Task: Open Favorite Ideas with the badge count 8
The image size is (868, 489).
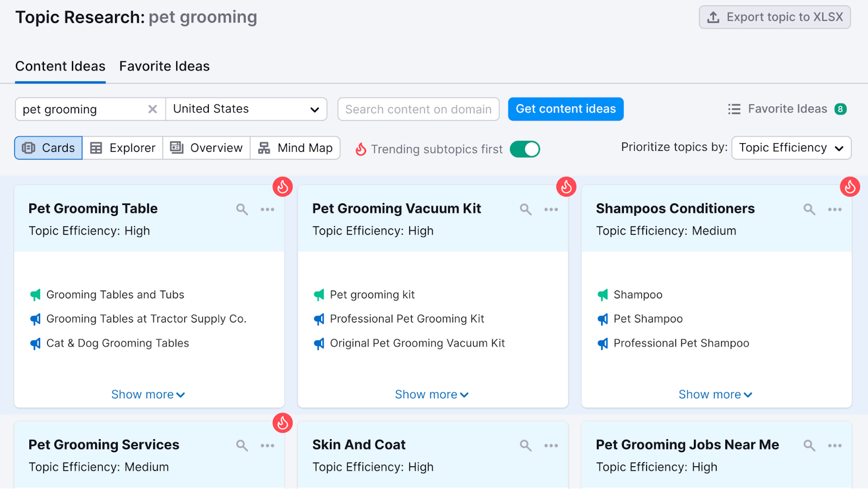Action: pyautogui.click(x=787, y=108)
